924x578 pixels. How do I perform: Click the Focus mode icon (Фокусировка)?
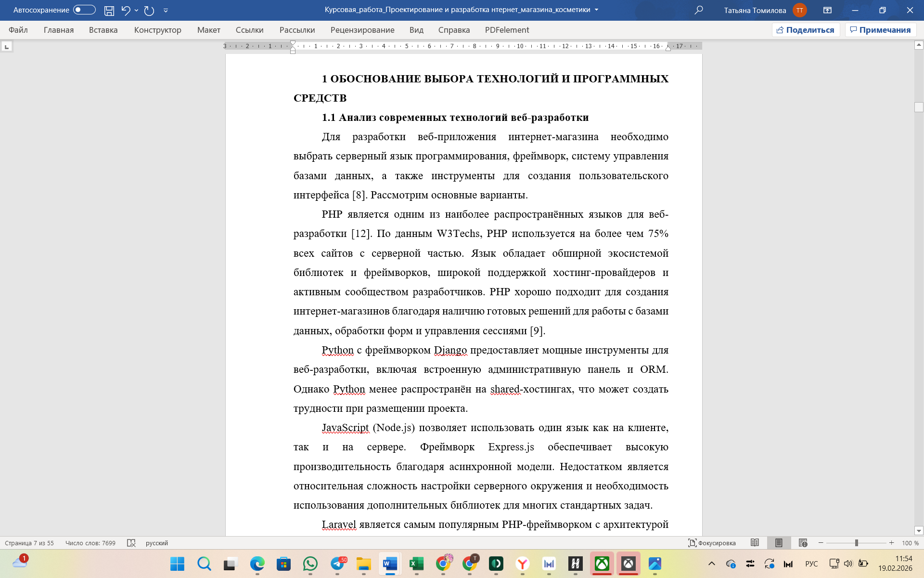coord(712,543)
